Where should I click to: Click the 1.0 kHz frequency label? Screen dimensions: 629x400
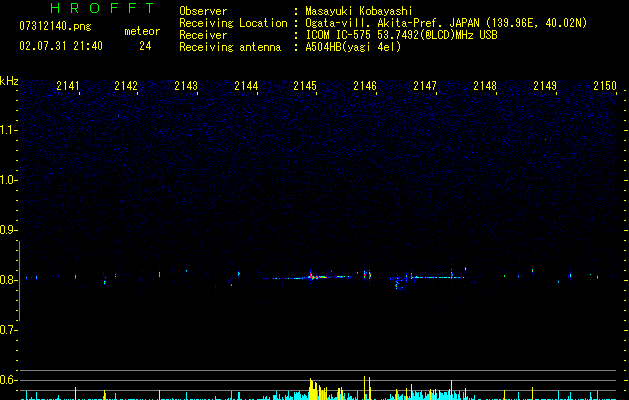point(8,180)
